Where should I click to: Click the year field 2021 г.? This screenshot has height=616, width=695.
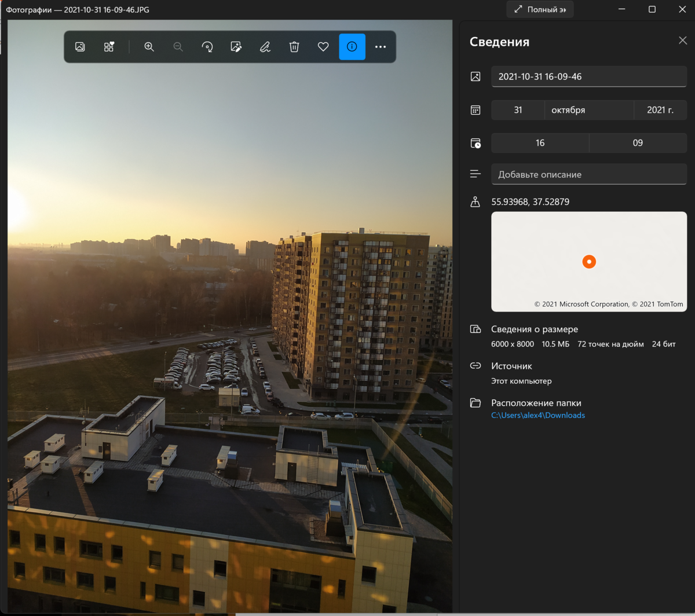[x=660, y=110]
